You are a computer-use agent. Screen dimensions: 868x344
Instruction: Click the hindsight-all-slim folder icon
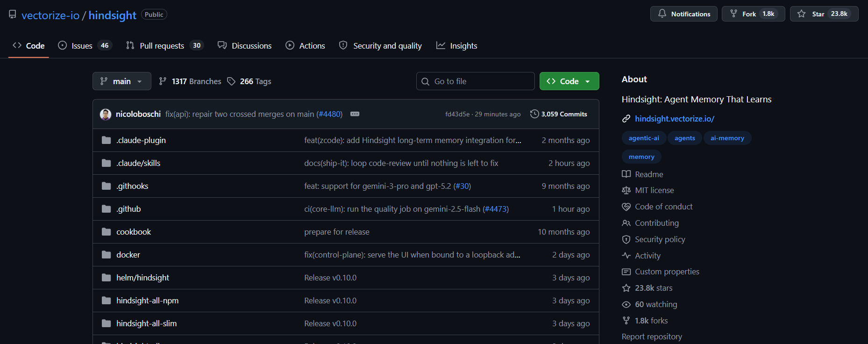107,323
